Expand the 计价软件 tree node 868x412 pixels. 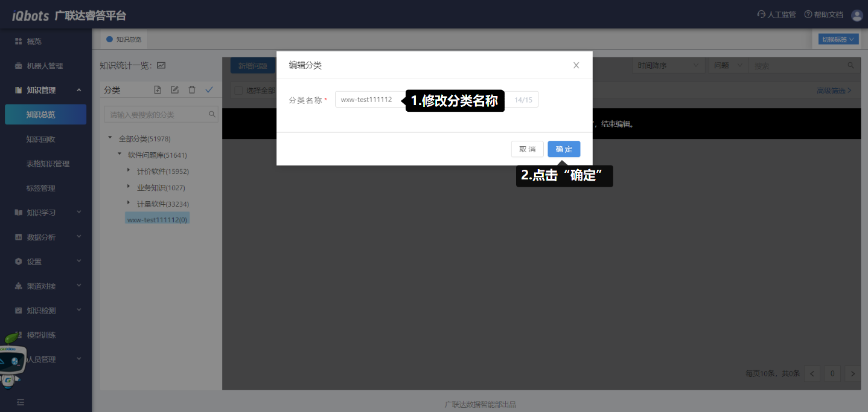click(129, 171)
